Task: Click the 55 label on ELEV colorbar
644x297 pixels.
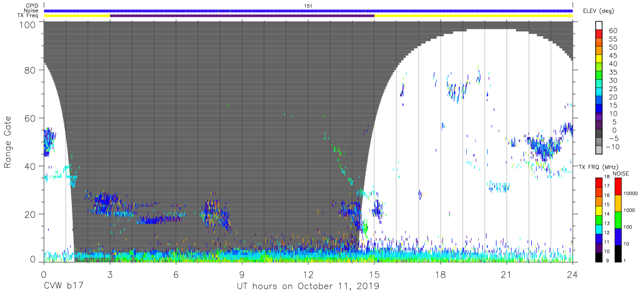Action: click(x=613, y=39)
